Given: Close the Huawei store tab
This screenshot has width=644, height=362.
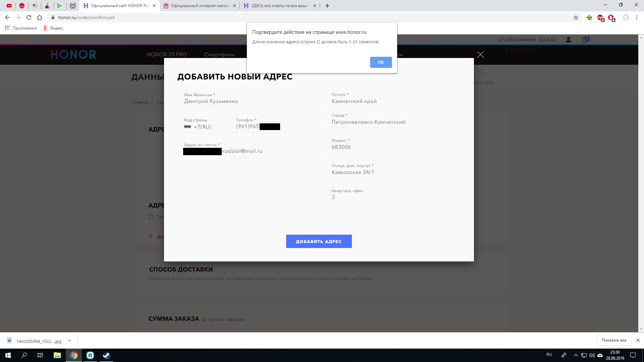Looking at the screenshot, I should (x=234, y=6).
